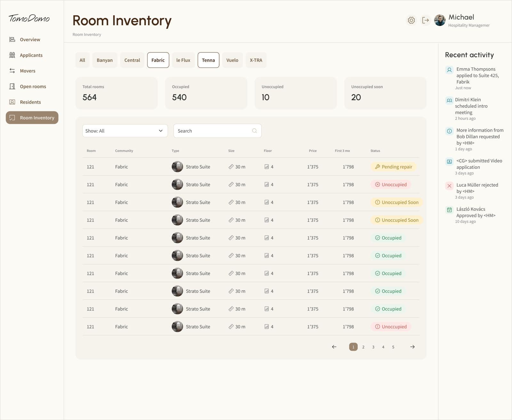Click the Bob Dillan info activity icon
Screen dimensions: 512x420
[449, 131]
